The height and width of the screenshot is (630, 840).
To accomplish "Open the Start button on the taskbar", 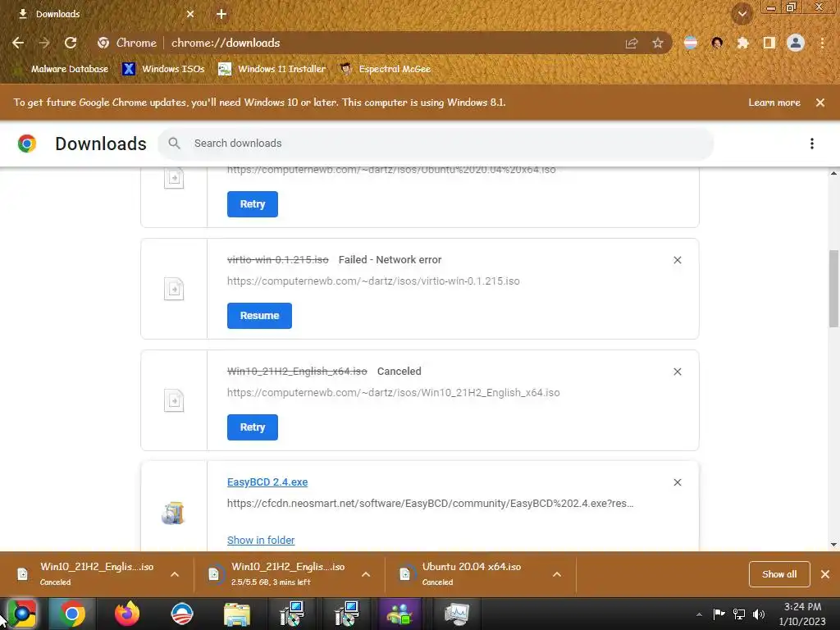I will pos(21,614).
